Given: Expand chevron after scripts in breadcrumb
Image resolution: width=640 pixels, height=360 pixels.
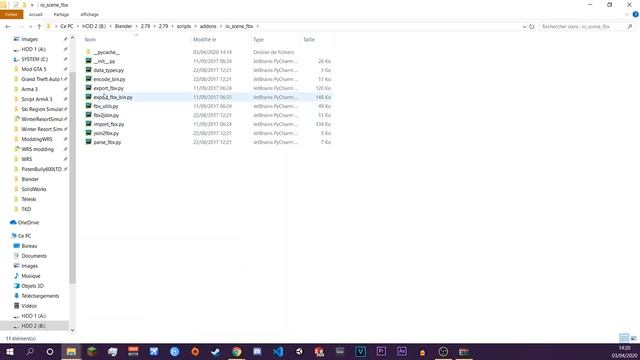Looking at the screenshot, I should tap(196, 27).
